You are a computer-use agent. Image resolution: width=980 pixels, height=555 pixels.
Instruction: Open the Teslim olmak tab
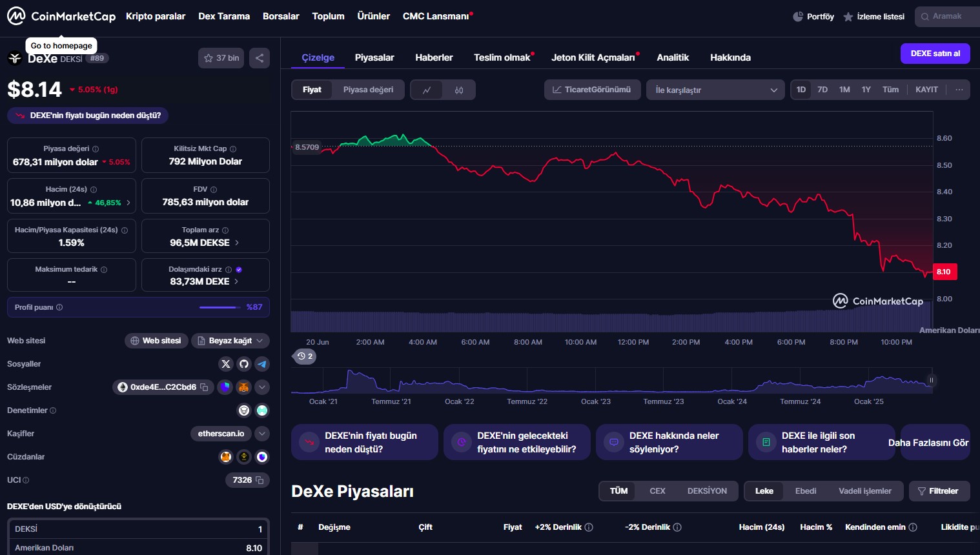coord(502,57)
